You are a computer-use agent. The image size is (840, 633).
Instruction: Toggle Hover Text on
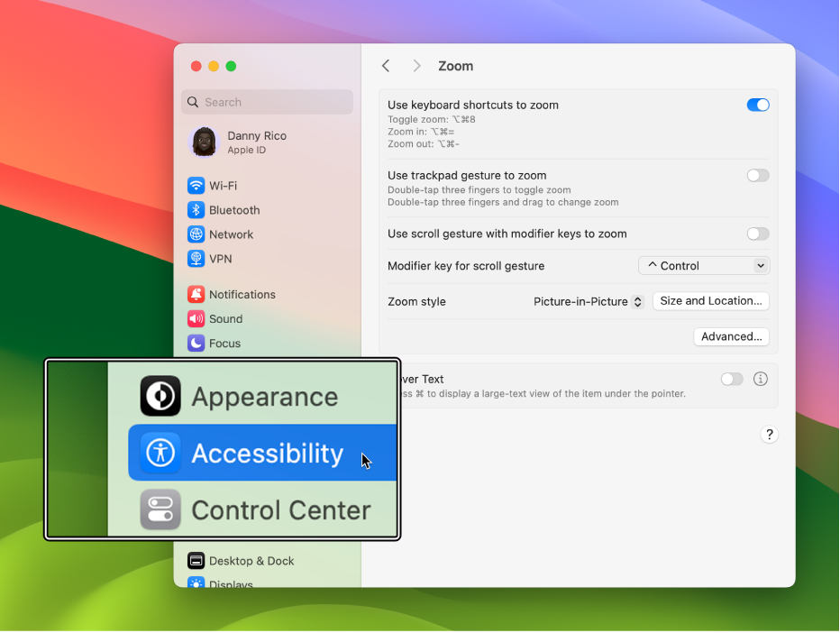click(731, 379)
